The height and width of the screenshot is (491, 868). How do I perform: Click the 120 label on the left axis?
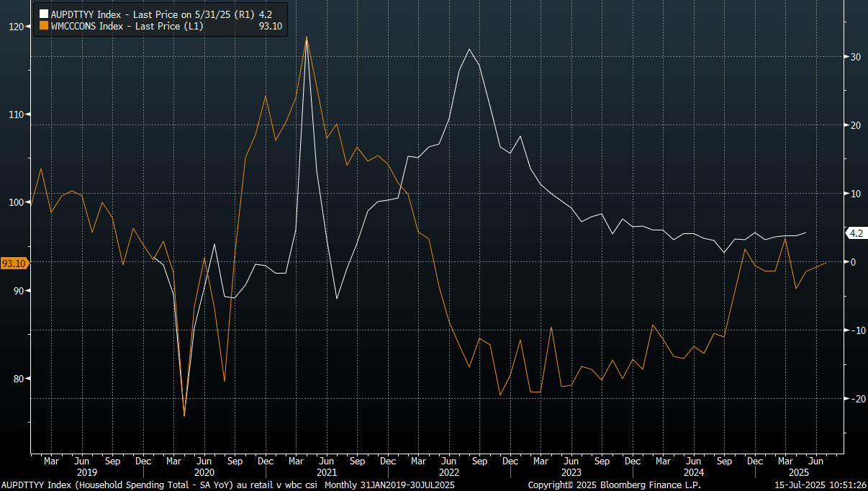[16, 27]
